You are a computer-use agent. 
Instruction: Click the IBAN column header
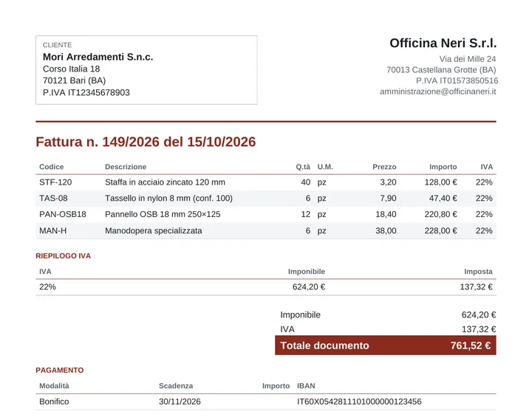[x=306, y=386]
